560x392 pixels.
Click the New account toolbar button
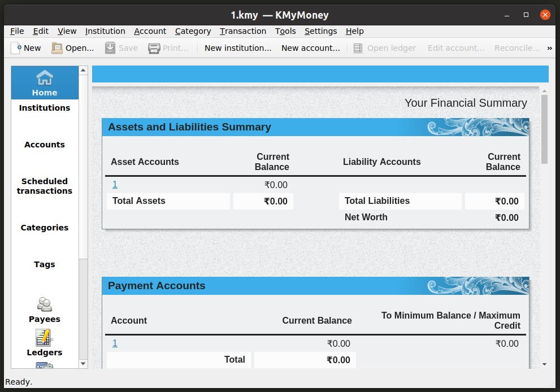(x=310, y=48)
